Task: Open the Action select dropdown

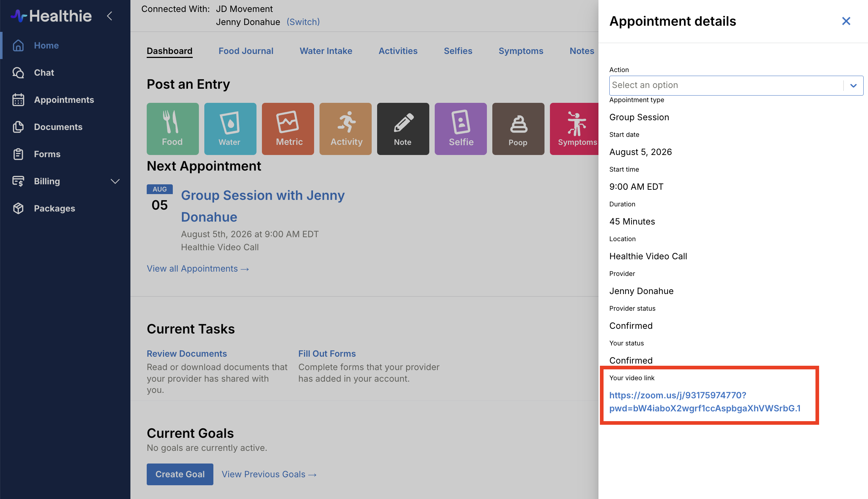Action: [736, 85]
